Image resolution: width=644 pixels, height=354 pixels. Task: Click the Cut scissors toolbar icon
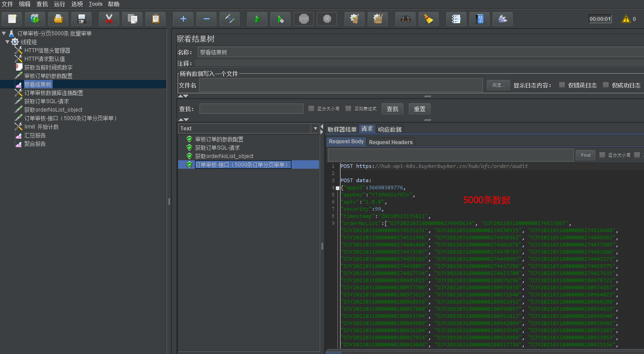click(109, 19)
